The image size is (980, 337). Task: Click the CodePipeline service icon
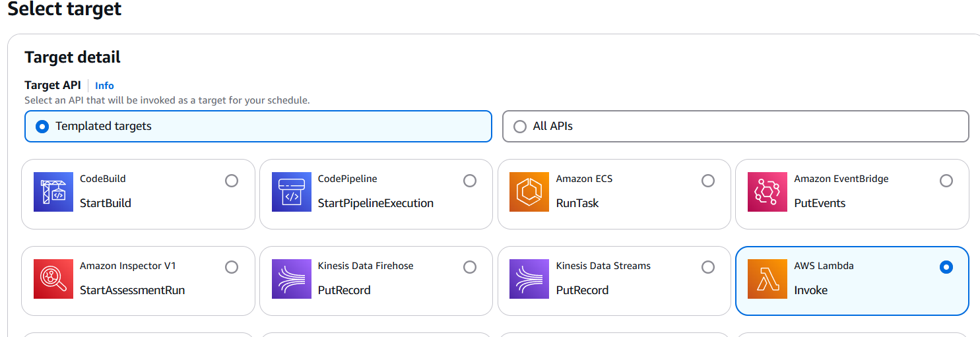pos(292,192)
